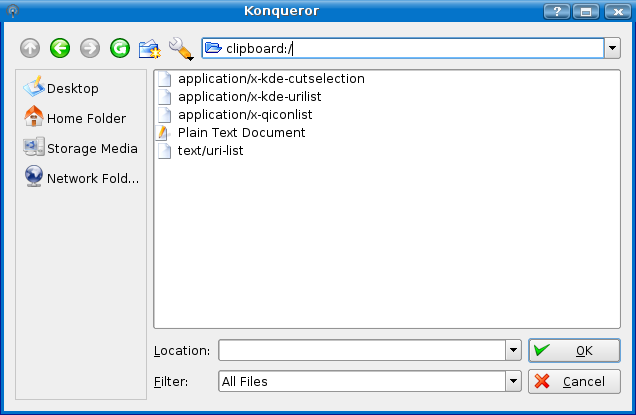Screen dimensions: 636x415
Task: Select application/x-kde-cutselection entry
Action: click(x=271, y=79)
